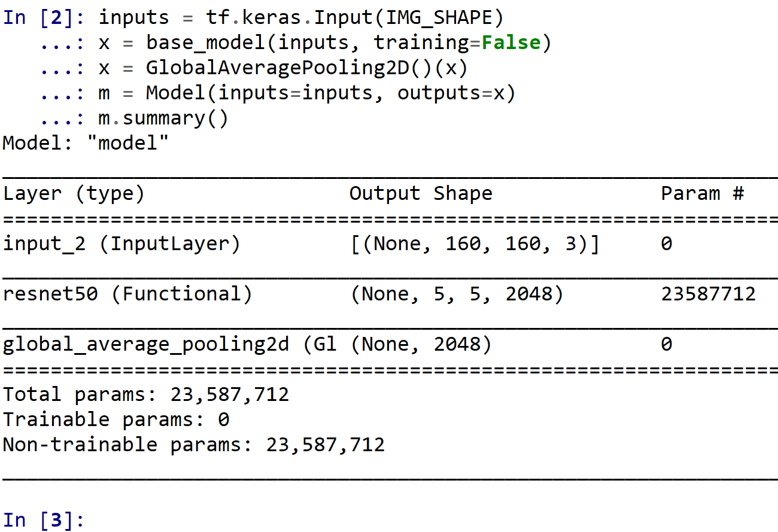Click the Layer (type) column header
This screenshot has height=532, width=778.
click(x=74, y=193)
